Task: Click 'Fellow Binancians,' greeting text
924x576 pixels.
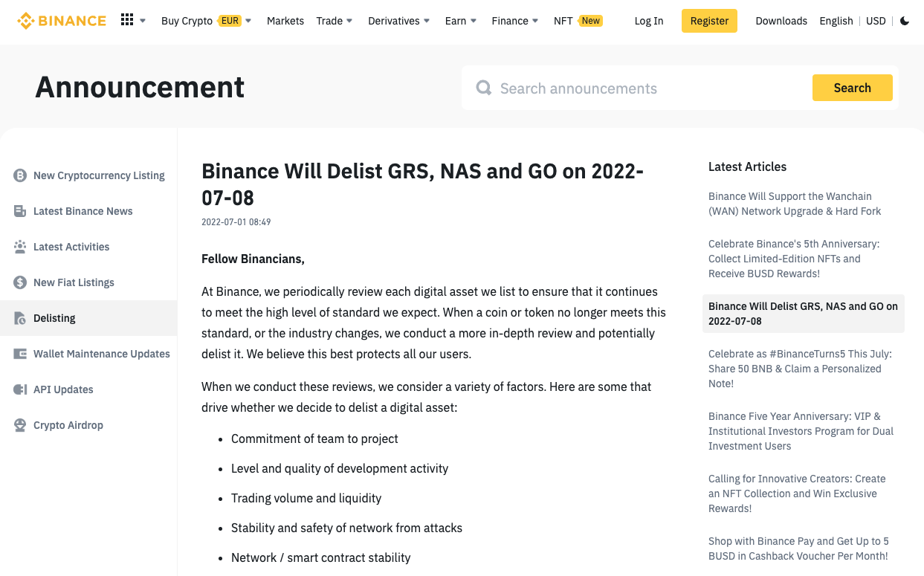Action: click(253, 259)
